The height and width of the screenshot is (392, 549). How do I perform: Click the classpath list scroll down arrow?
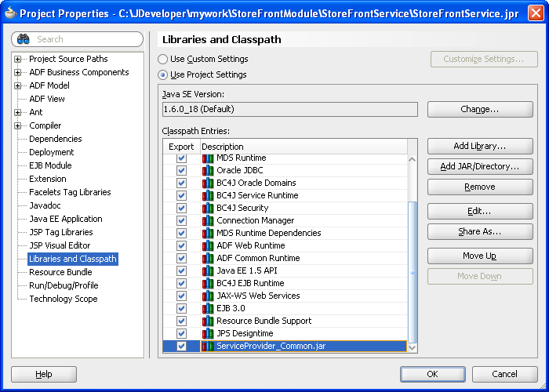[x=413, y=347]
